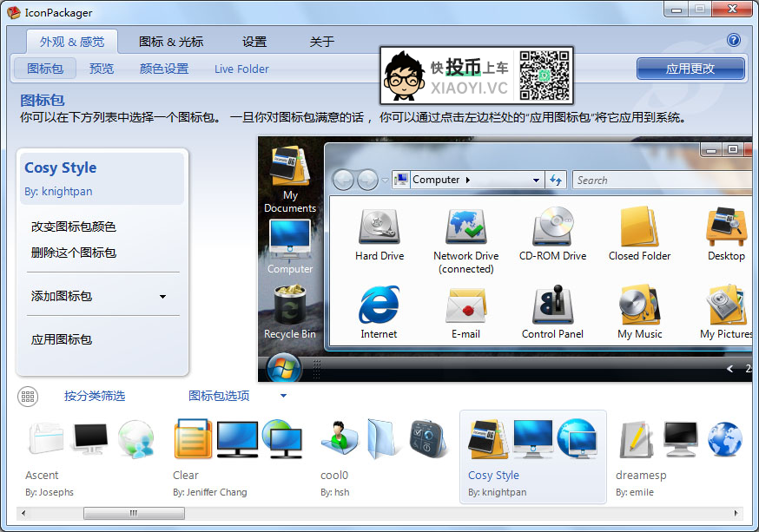Image resolution: width=759 pixels, height=532 pixels.
Task: Pick cool0 package checklist bag icon
Action: 427,438
